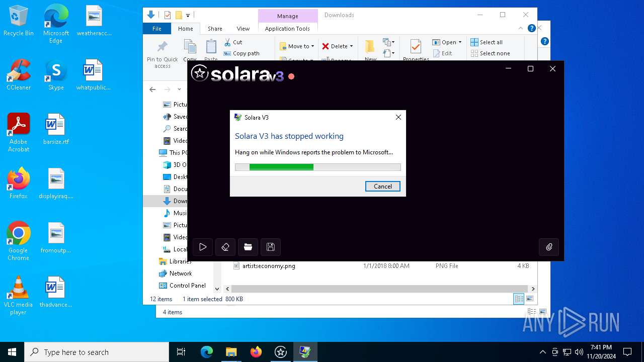Click Copy path in the ribbon
Viewport: 644px width, 362px height.
click(x=242, y=53)
